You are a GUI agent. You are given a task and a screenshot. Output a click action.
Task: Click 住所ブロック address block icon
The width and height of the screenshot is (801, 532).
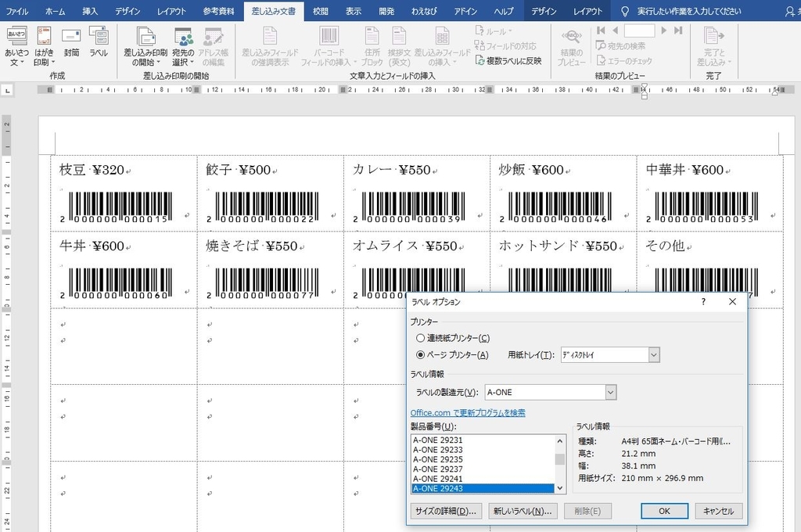(372, 46)
